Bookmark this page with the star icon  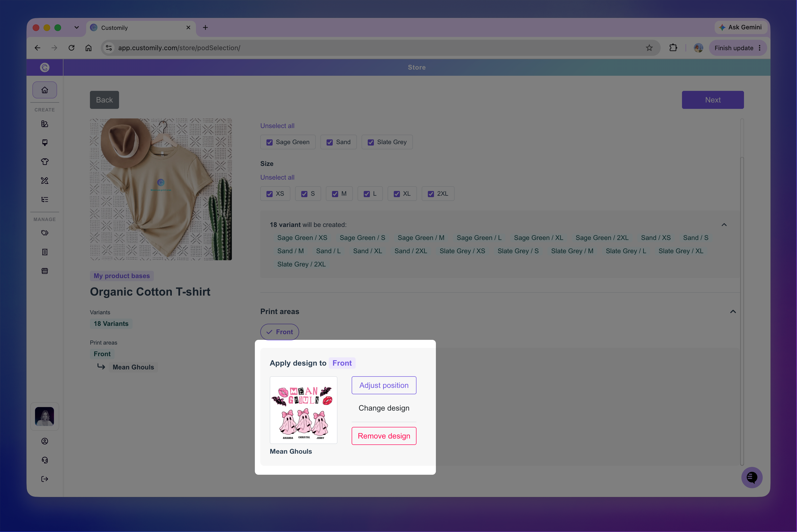(x=649, y=48)
